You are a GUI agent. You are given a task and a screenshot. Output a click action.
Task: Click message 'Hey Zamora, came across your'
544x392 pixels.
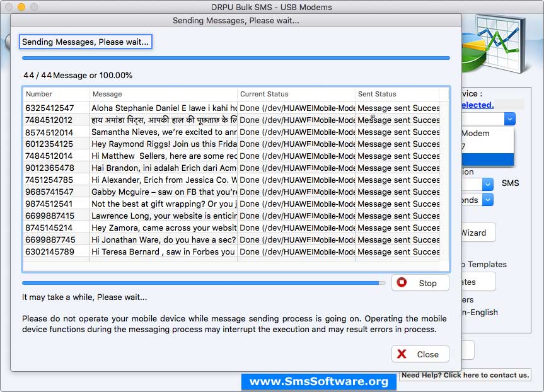164,228
